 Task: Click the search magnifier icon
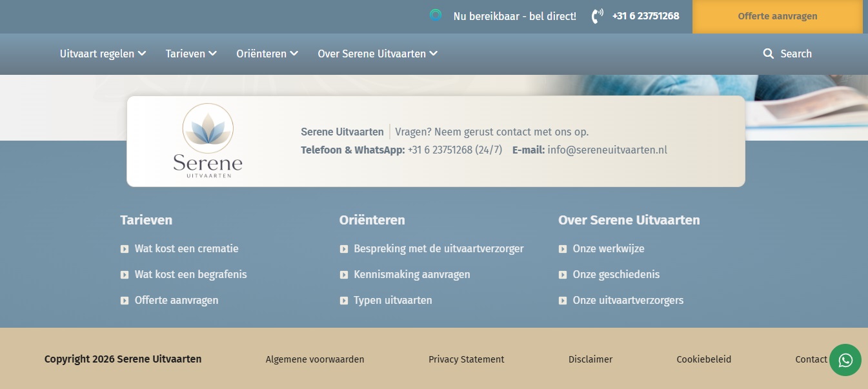click(768, 54)
